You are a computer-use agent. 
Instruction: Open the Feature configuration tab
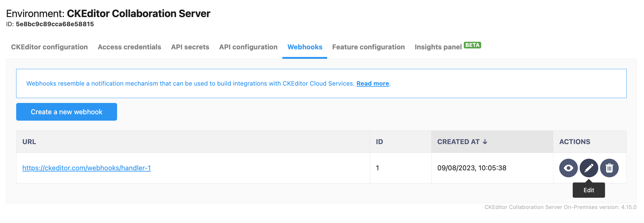(x=368, y=47)
